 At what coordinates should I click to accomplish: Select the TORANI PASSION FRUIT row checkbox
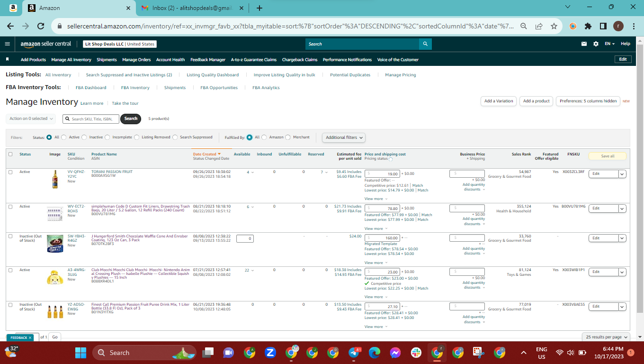tap(10, 172)
